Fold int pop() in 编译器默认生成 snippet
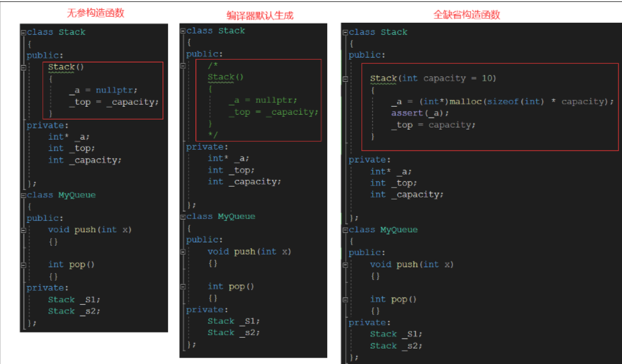The width and height of the screenshot is (622, 364). pos(183,287)
